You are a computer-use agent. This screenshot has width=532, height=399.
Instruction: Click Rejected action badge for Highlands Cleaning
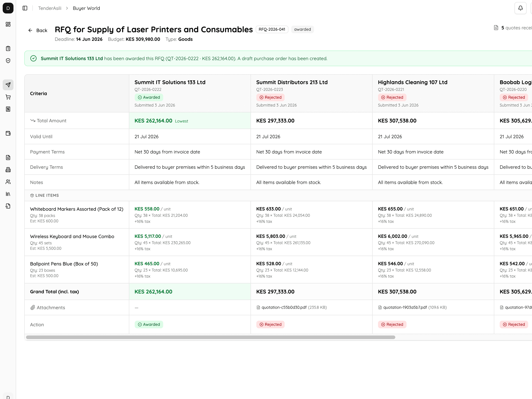(x=392, y=324)
